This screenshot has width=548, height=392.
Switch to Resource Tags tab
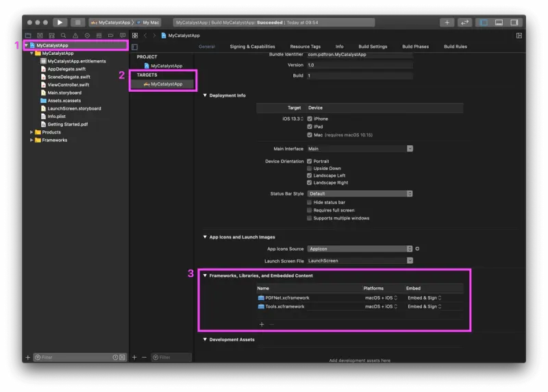tap(305, 47)
